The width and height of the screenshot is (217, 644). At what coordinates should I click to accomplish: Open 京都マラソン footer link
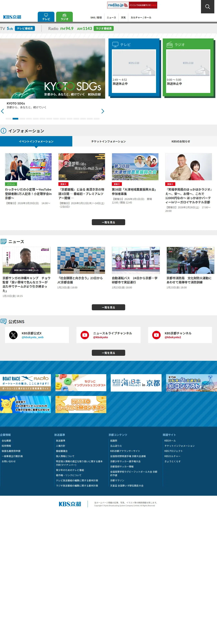(117, 480)
